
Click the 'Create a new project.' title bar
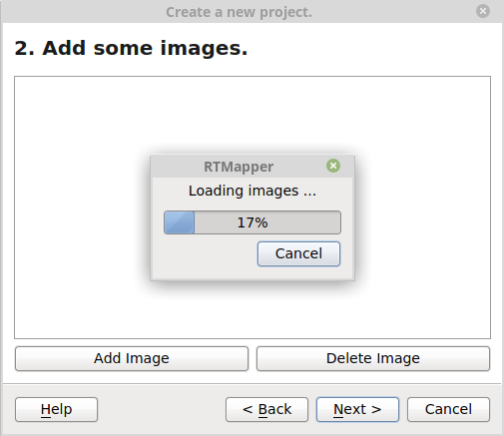click(239, 12)
